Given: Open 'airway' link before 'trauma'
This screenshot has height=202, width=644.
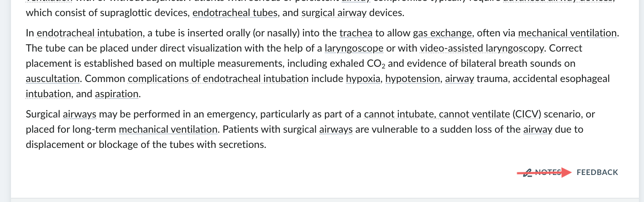Looking at the screenshot, I should coord(460,79).
